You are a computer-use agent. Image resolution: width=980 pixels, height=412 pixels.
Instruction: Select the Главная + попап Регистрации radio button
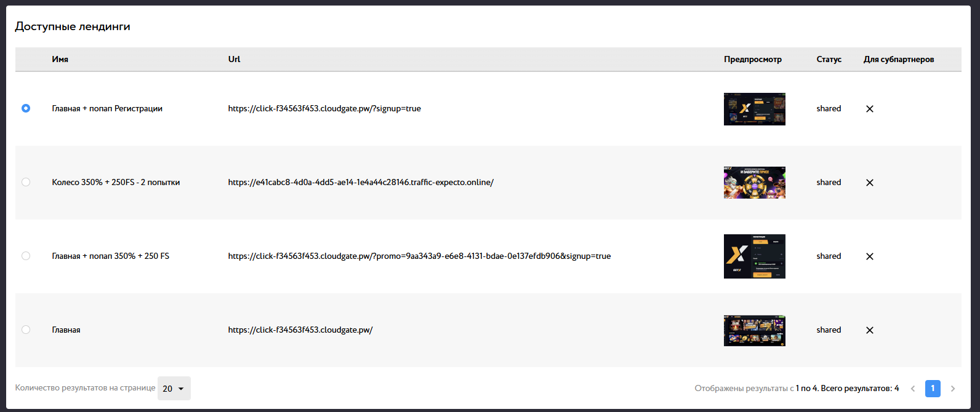coord(26,108)
